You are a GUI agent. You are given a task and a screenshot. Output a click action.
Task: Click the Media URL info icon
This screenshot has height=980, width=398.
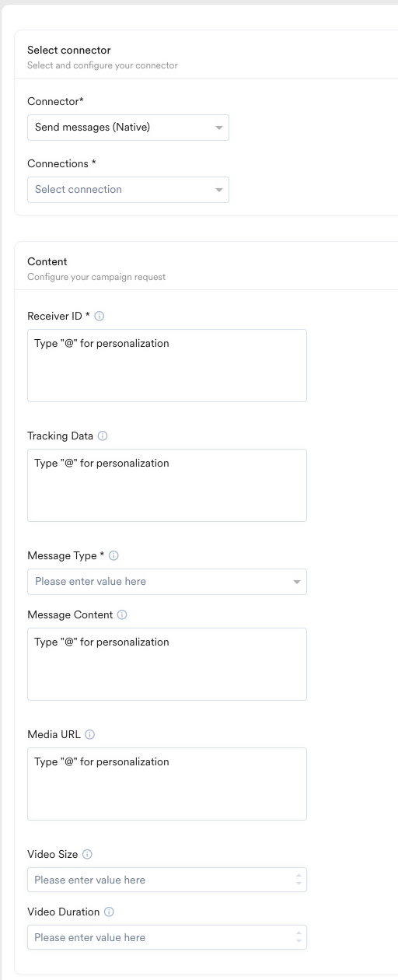(x=90, y=735)
